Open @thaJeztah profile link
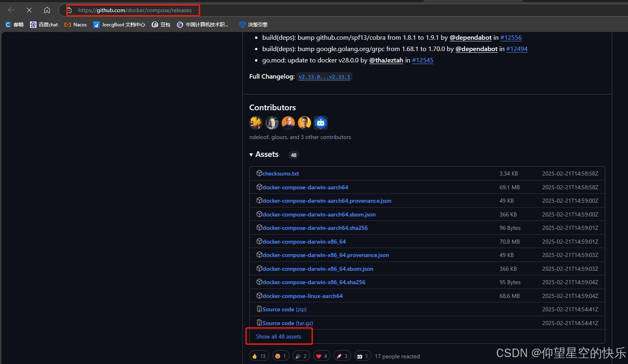The width and height of the screenshot is (628, 364). 386,60
